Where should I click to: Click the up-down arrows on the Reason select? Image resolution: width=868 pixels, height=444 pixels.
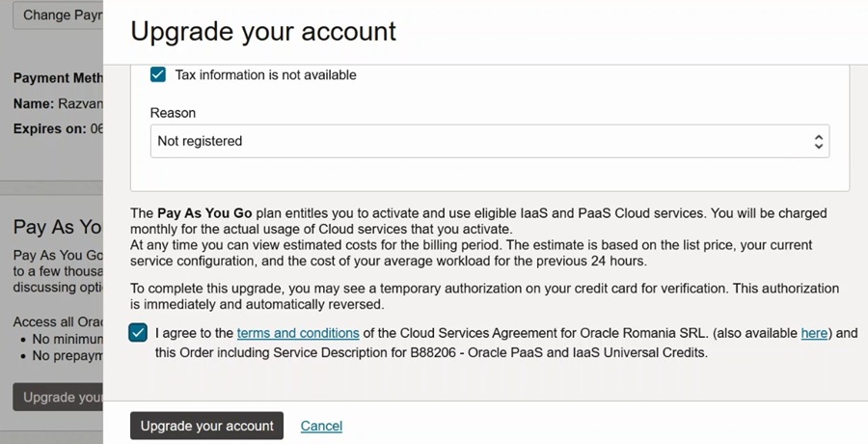point(818,141)
